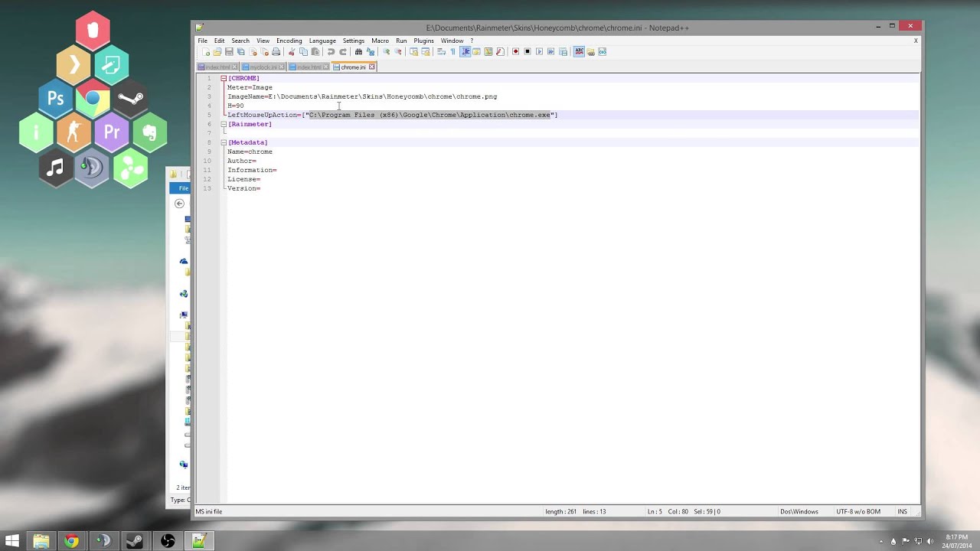Open the Plugins menu

[423, 41]
